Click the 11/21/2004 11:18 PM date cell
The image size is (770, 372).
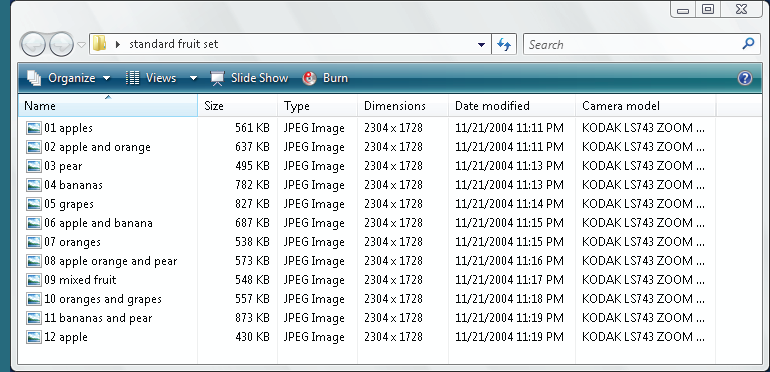tap(509, 299)
